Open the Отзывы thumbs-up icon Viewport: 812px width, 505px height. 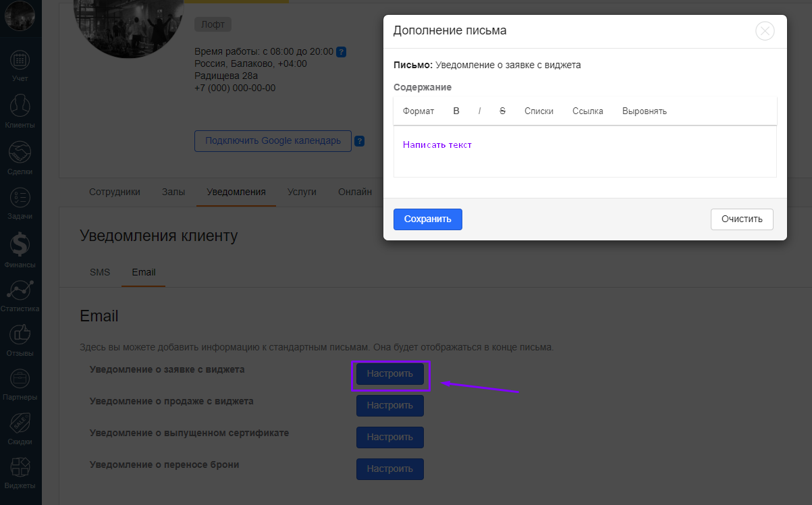20,334
